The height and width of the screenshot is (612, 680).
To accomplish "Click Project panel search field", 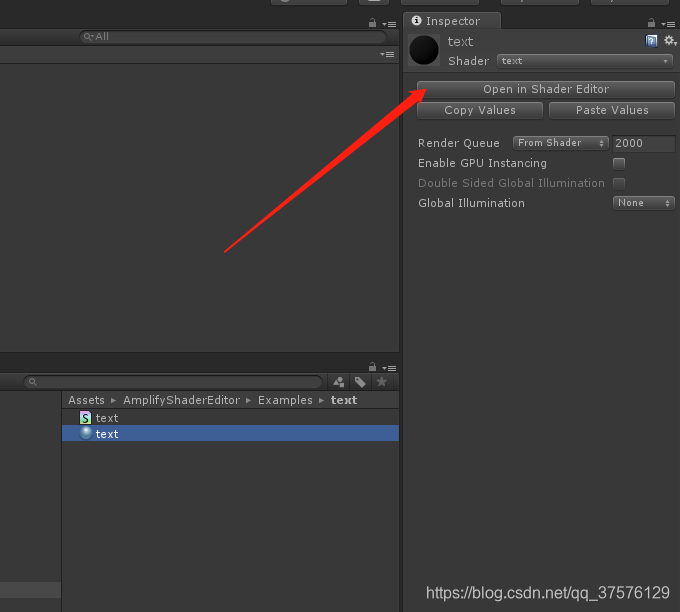I will tap(173, 382).
